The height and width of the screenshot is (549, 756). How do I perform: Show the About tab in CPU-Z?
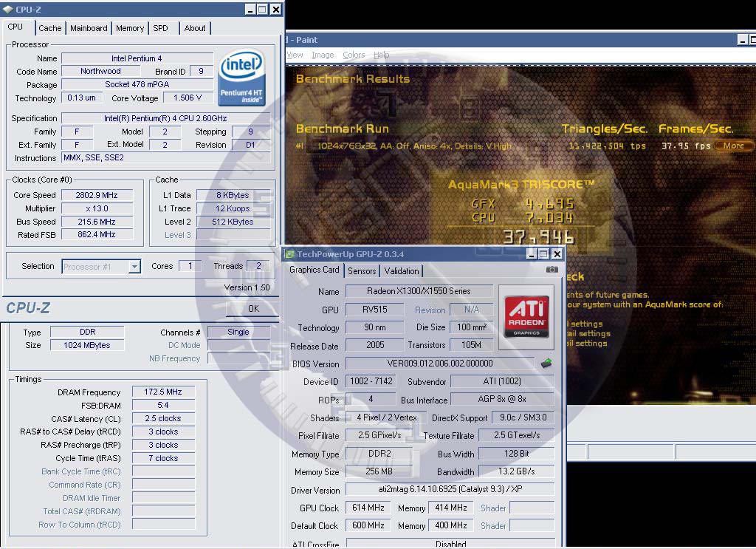pos(195,28)
